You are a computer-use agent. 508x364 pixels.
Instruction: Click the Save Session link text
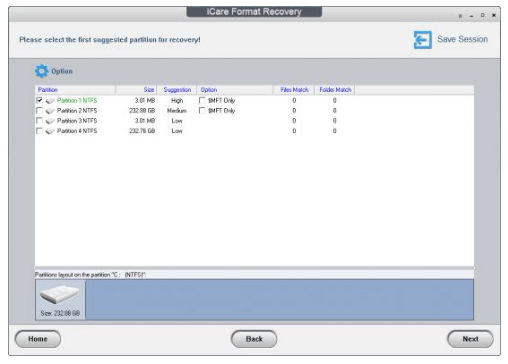point(462,39)
